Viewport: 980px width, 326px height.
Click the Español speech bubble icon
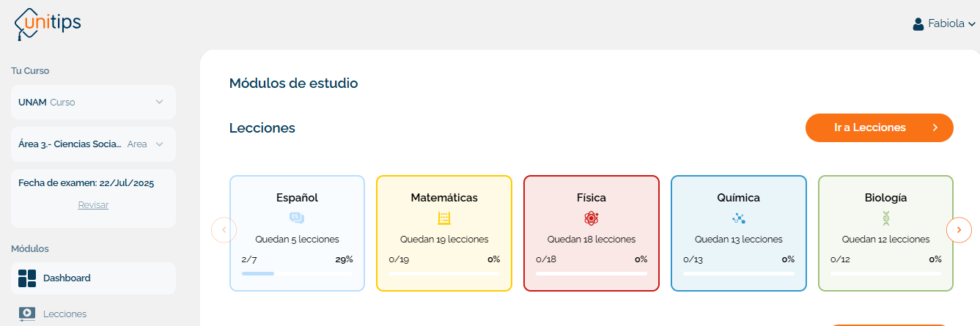[x=297, y=218]
